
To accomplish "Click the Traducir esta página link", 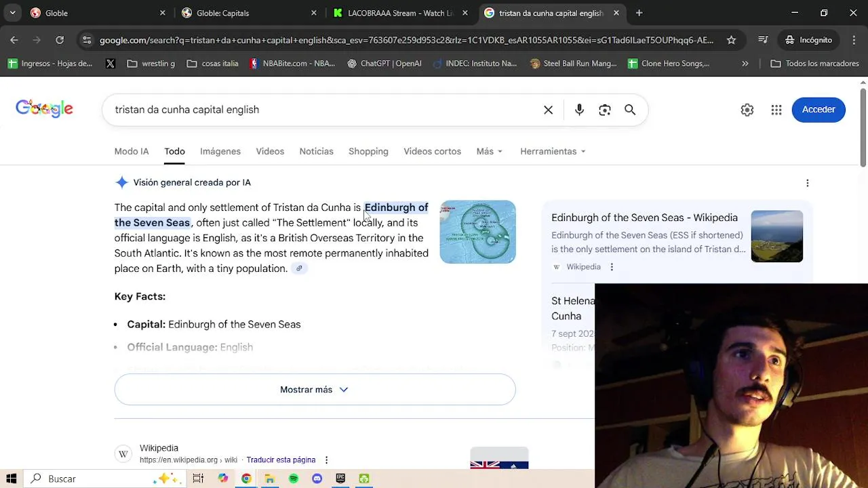I will pos(281,460).
